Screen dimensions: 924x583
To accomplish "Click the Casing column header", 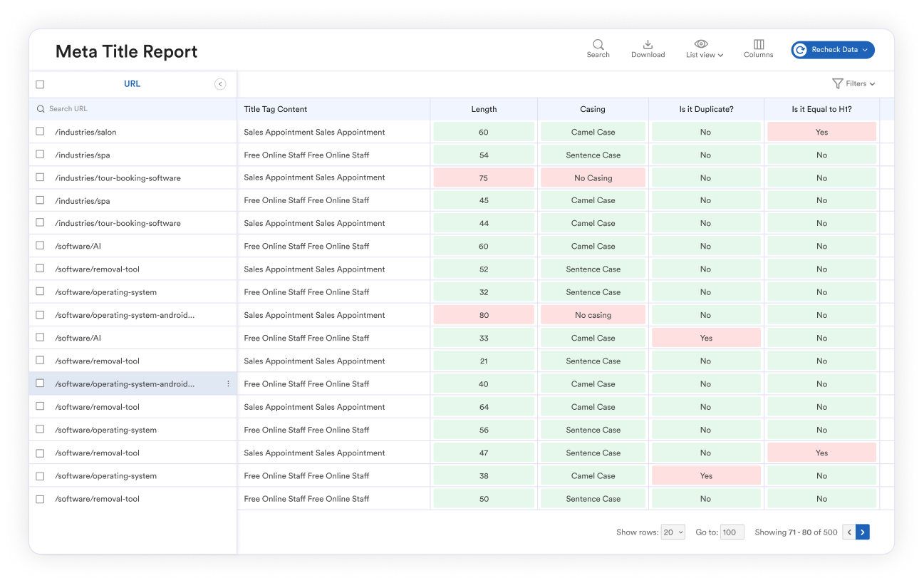I will tap(592, 109).
